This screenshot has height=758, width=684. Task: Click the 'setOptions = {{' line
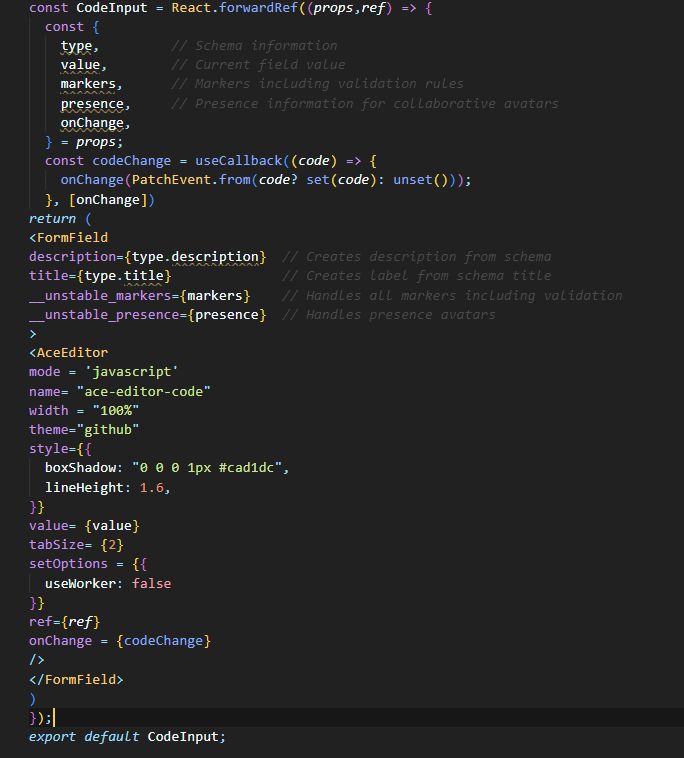[88, 564]
